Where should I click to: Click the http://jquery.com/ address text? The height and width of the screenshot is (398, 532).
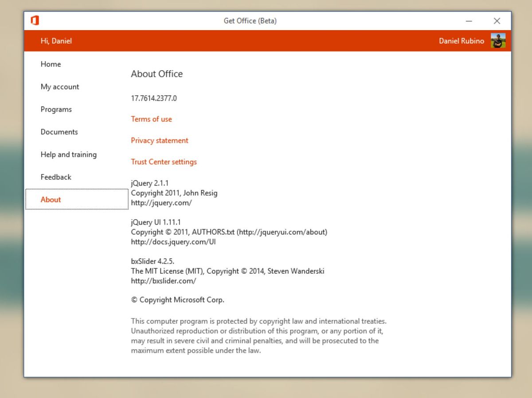161,203
